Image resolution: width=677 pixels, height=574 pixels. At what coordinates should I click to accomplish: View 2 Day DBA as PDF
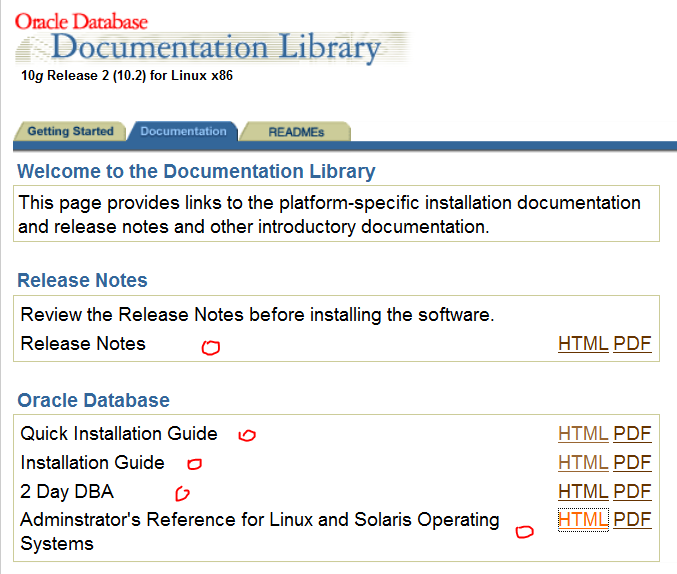click(x=632, y=492)
